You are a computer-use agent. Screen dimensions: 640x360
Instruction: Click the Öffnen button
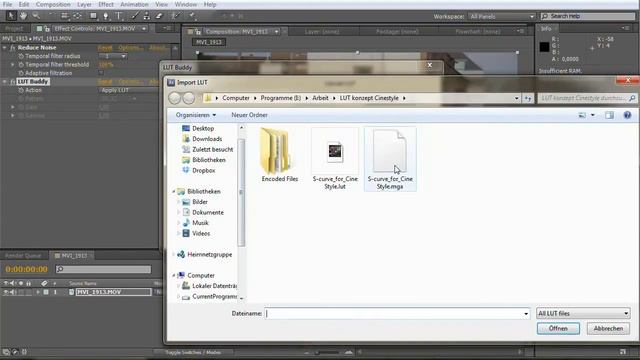pyautogui.click(x=558, y=329)
